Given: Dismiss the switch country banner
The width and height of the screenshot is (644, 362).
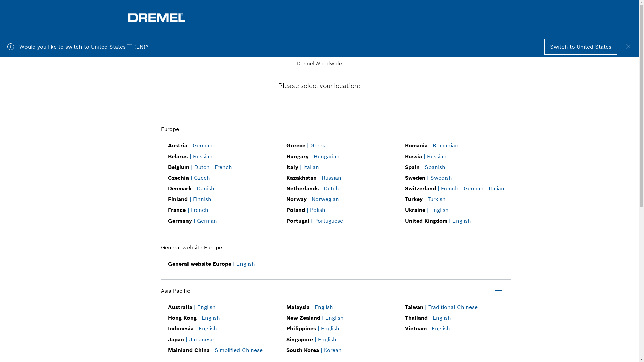Looking at the screenshot, I should click(x=628, y=47).
